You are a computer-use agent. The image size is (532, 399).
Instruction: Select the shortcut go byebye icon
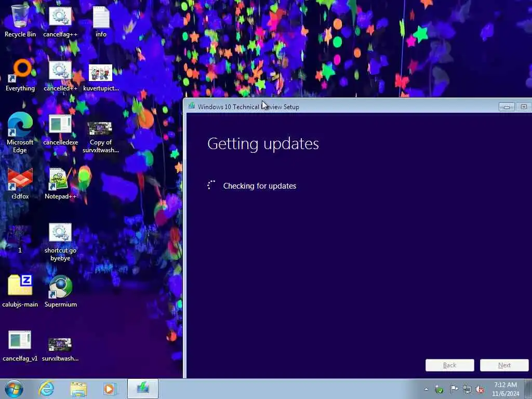[x=60, y=242]
